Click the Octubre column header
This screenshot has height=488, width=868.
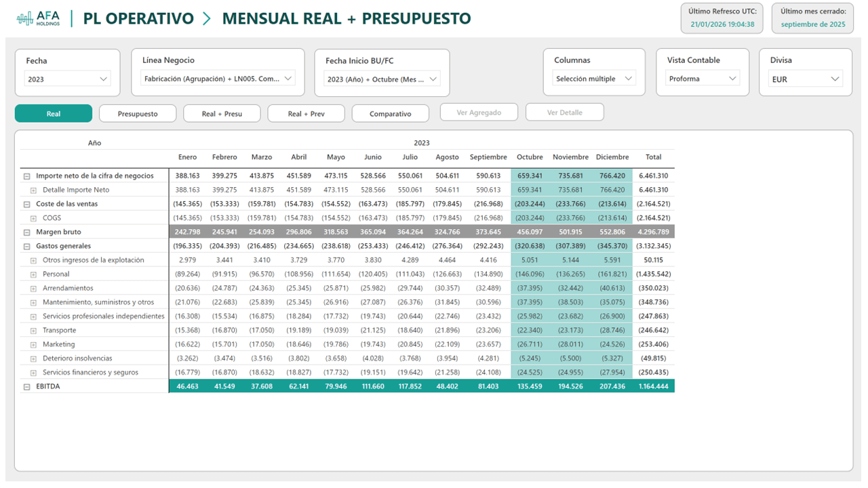530,157
